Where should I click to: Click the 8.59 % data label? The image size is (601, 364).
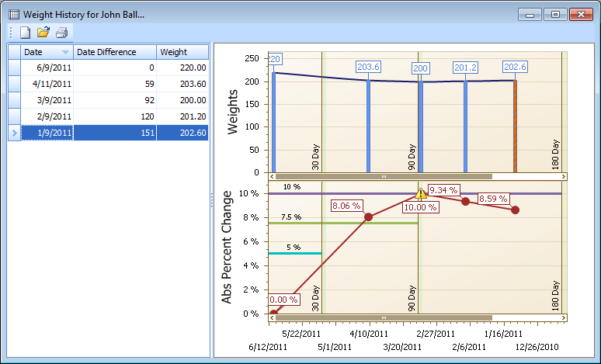pos(493,199)
